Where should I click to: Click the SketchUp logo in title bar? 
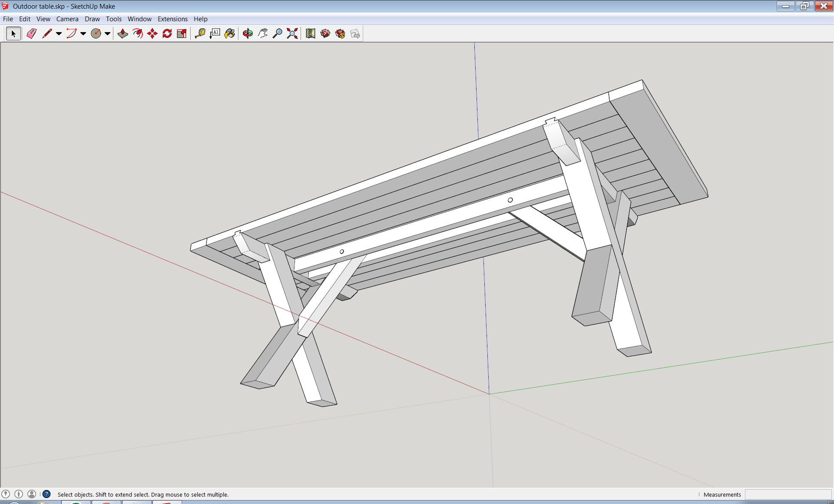point(5,6)
